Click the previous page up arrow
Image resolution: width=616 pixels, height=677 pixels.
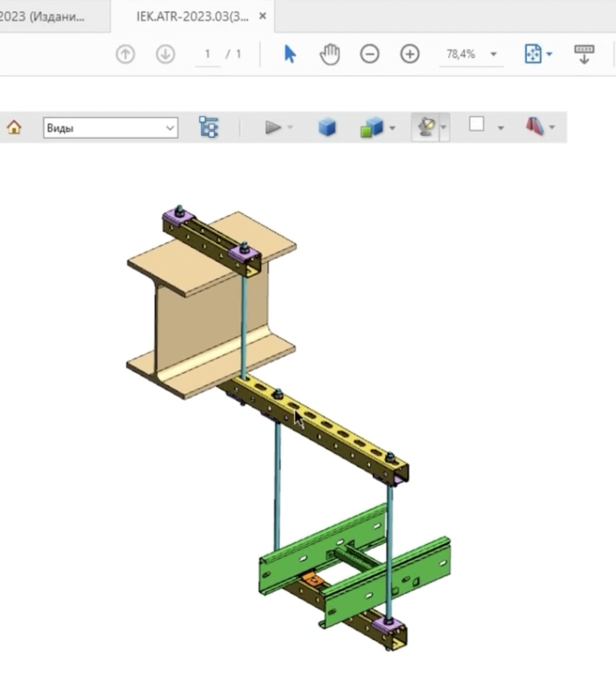click(x=125, y=54)
